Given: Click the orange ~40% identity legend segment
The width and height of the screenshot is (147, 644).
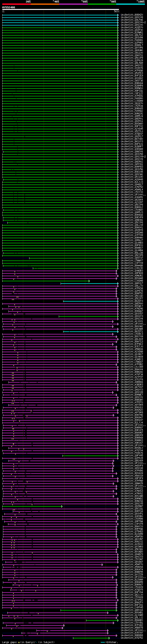Looking at the screenshot, I should 45,4.
